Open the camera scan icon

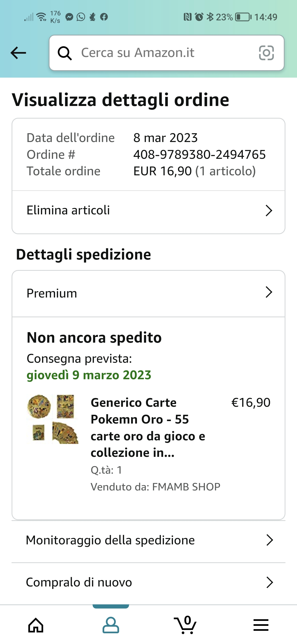coord(266,53)
